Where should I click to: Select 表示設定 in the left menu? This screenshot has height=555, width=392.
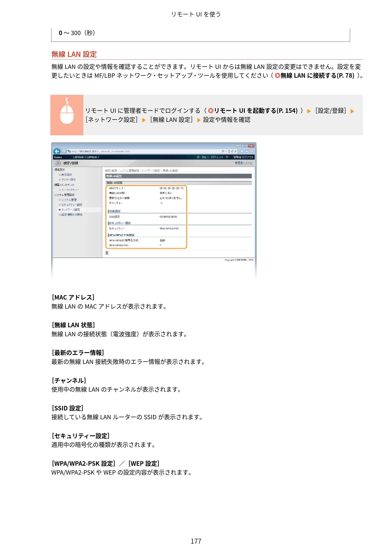pyautogui.click(x=66, y=175)
